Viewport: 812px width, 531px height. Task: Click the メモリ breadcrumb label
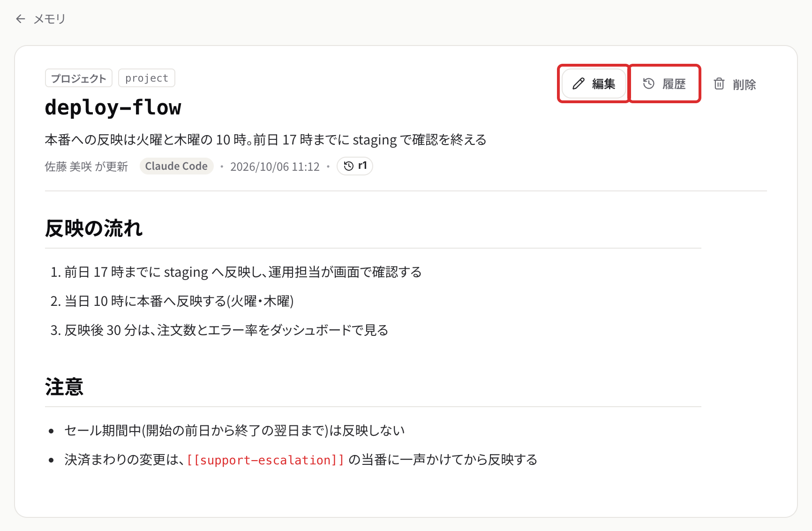(49, 19)
